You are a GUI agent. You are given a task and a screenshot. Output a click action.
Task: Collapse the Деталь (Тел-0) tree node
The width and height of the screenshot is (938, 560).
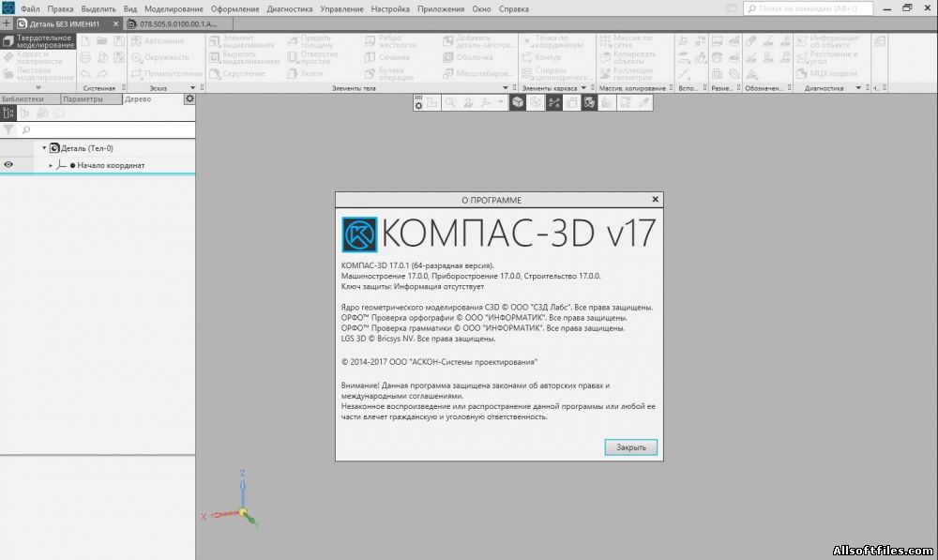pyautogui.click(x=44, y=148)
